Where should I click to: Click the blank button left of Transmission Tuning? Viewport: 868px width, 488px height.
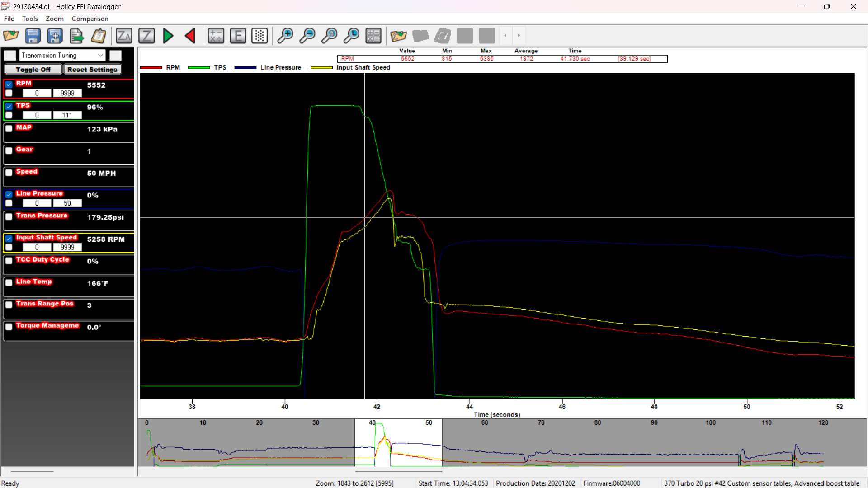(10, 55)
